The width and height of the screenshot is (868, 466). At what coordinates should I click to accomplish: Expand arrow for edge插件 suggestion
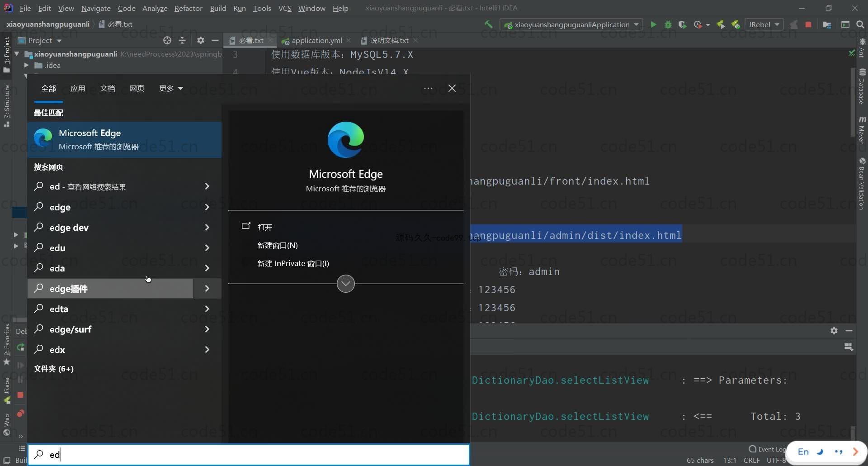point(207,288)
